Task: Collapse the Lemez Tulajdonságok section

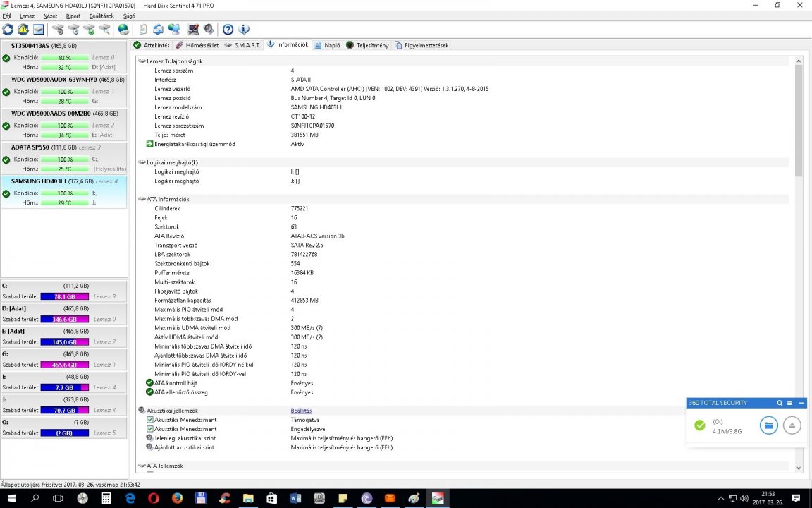Action: pyautogui.click(x=142, y=61)
